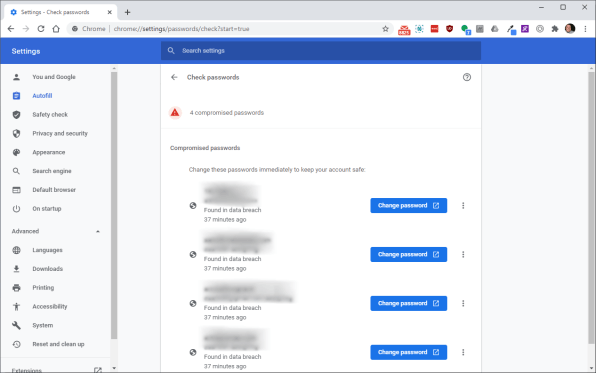This screenshot has height=373, width=596.
Task: Go back to the previous page in Chrome
Action: coord(11,29)
